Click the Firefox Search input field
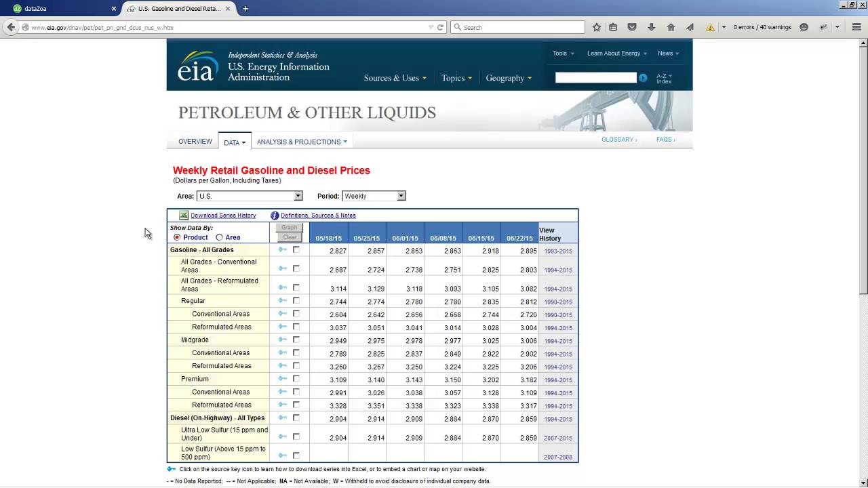The image size is (868, 488). 517,27
